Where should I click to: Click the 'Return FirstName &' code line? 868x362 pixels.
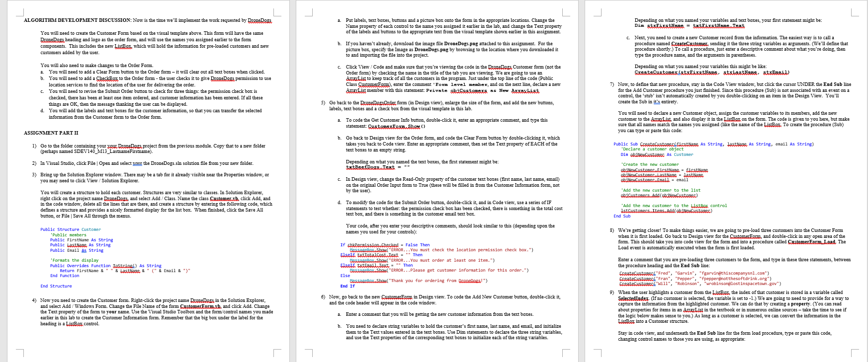pos(125,271)
